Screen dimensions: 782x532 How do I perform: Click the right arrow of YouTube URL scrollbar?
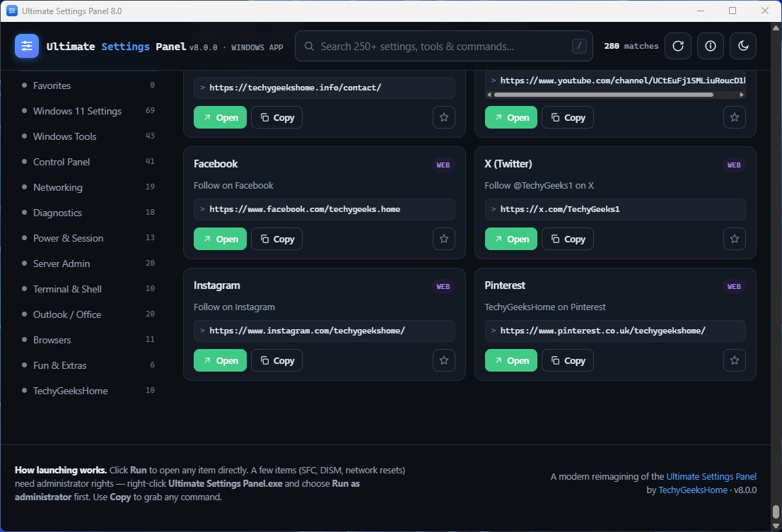pyautogui.click(x=742, y=94)
